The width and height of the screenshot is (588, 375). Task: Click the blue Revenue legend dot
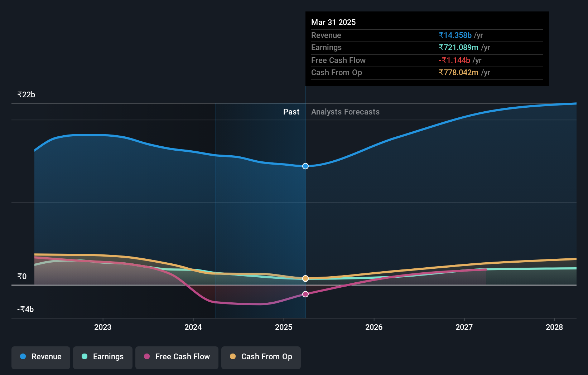[x=23, y=356]
